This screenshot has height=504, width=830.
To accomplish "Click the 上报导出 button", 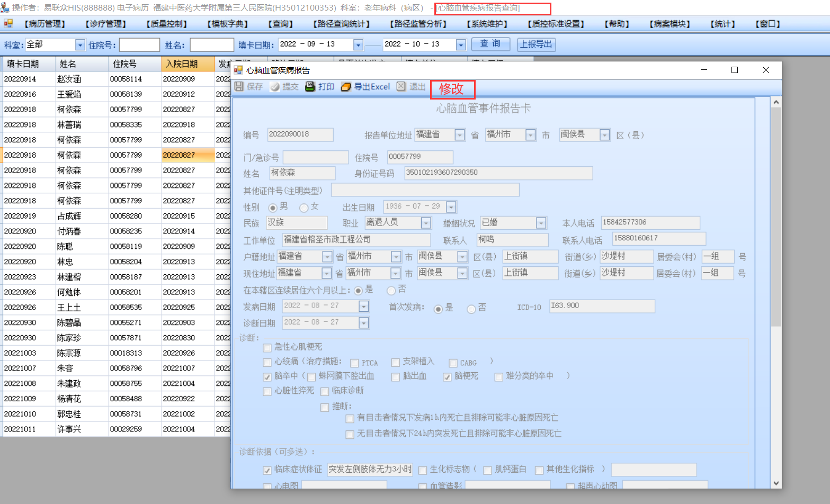I will pos(536,44).
